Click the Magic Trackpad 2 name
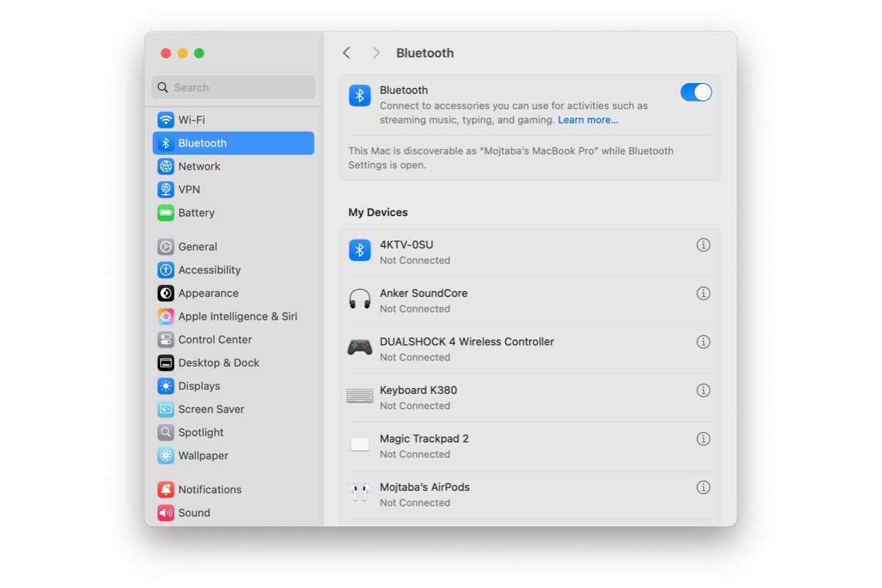The height and width of the screenshot is (588, 882). point(424,439)
